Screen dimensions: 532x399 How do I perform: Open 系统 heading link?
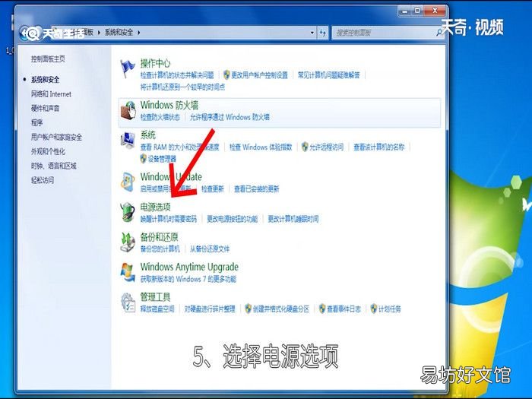pos(148,135)
